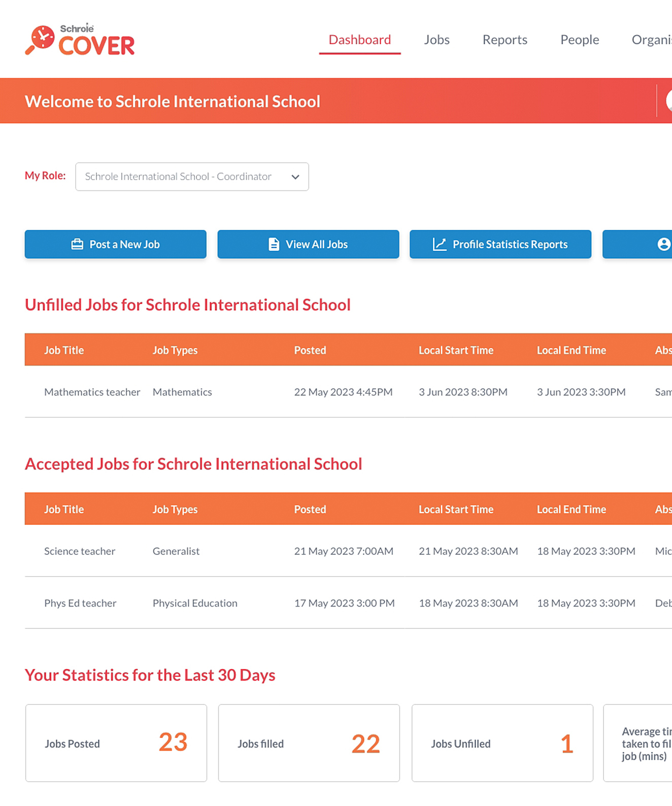The image size is (672, 806).
Task: Click the Jobs Posted statistic card
Action: pos(116,743)
